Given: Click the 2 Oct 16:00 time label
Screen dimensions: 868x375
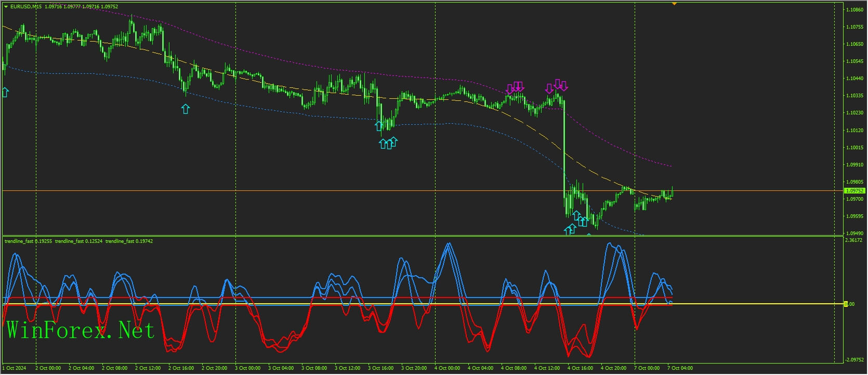Looking at the screenshot, I should tap(181, 368).
